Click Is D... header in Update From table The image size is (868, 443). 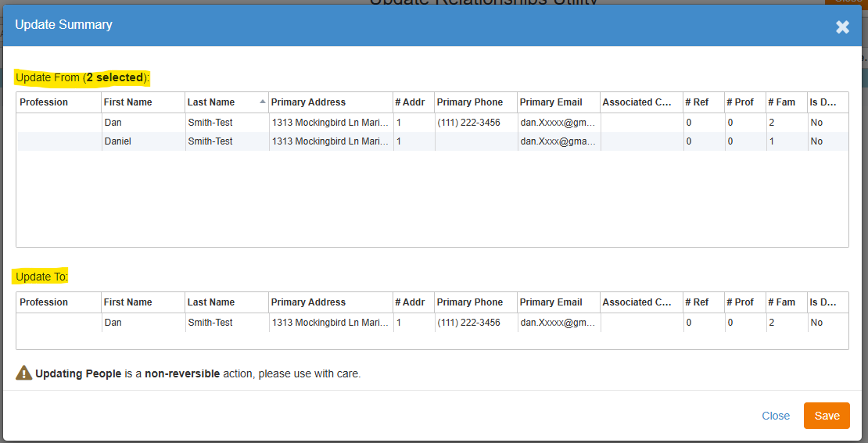coord(827,102)
